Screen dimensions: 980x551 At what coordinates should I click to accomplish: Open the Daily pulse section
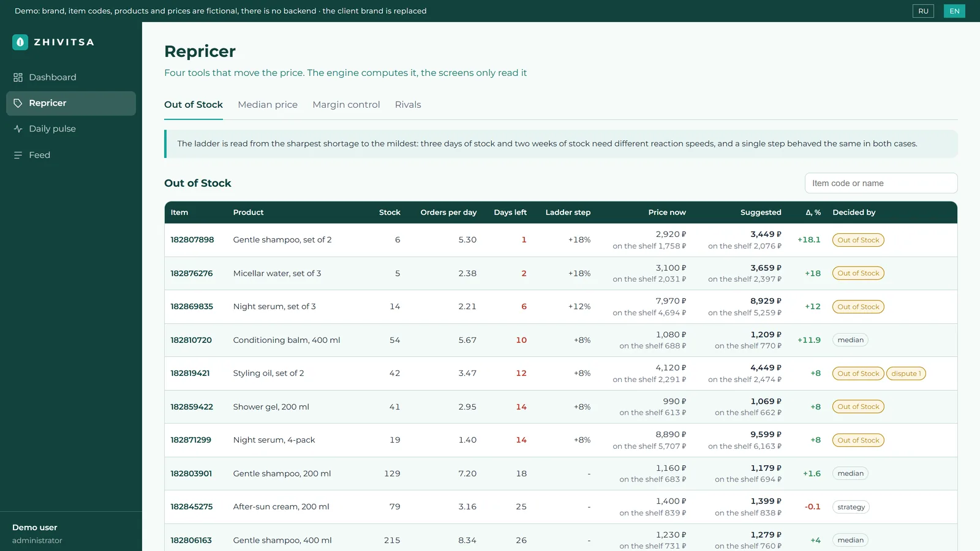point(71,129)
